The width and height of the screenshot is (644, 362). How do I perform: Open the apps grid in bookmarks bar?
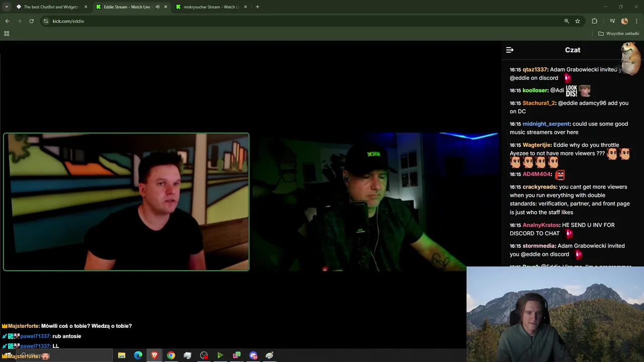click(7, 34)
